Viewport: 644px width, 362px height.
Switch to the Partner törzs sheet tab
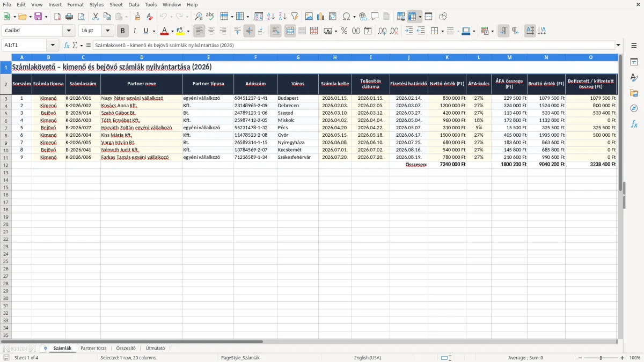(x=93, y=348)
